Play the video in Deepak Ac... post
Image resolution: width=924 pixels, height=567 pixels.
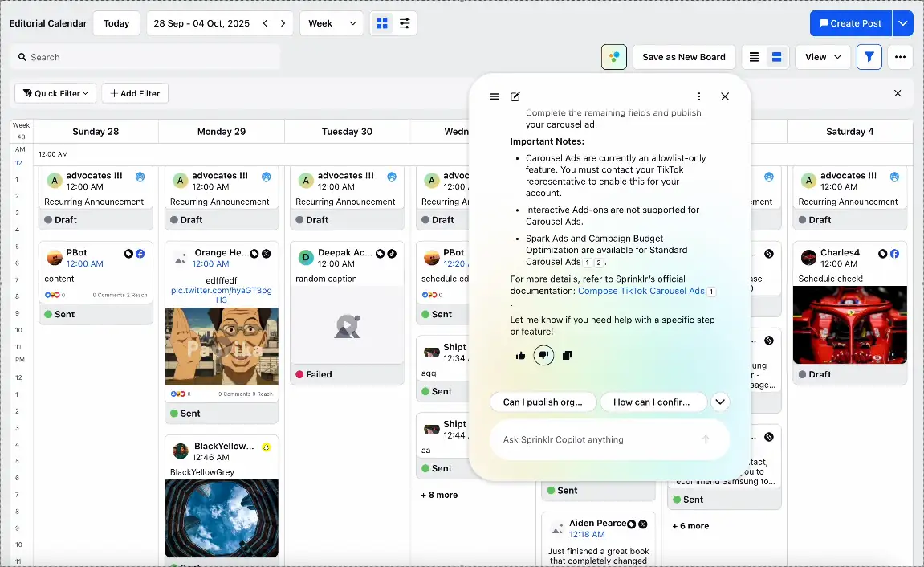347,325
